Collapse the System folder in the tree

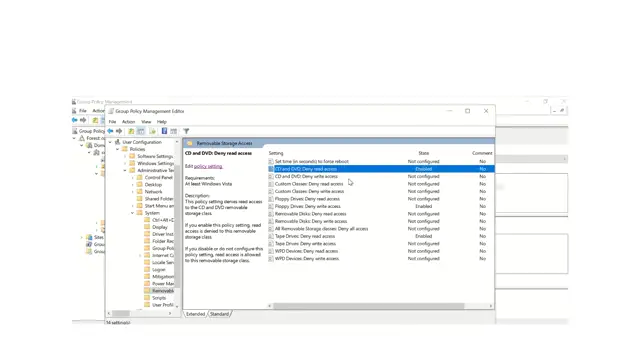click(132, 213)
